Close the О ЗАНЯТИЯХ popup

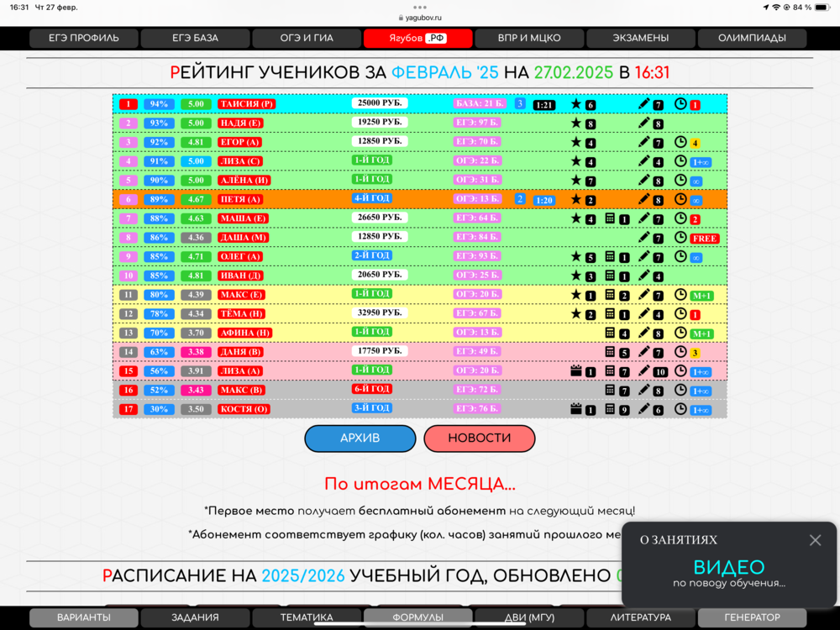pos(815,540)
